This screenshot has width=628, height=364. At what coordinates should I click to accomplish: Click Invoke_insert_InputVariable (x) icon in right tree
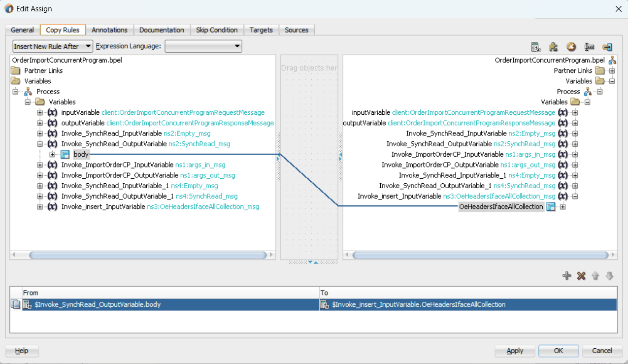563,197
